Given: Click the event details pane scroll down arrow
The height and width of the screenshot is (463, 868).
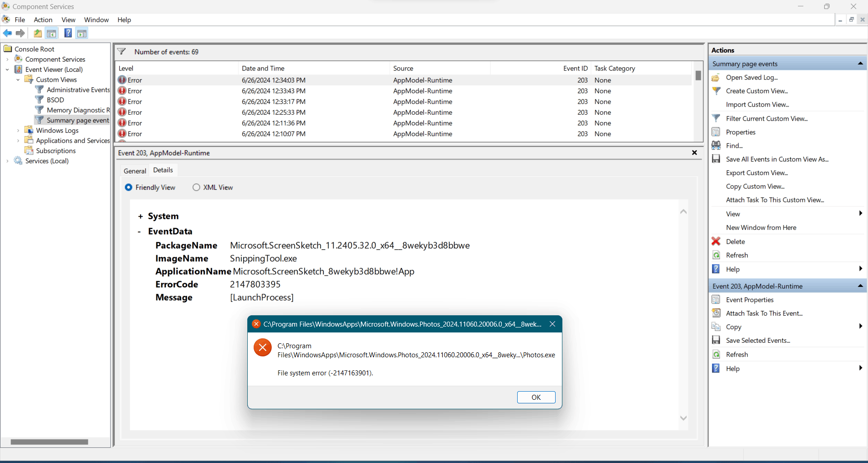Looking at the screenshot, I should point(684,418).
